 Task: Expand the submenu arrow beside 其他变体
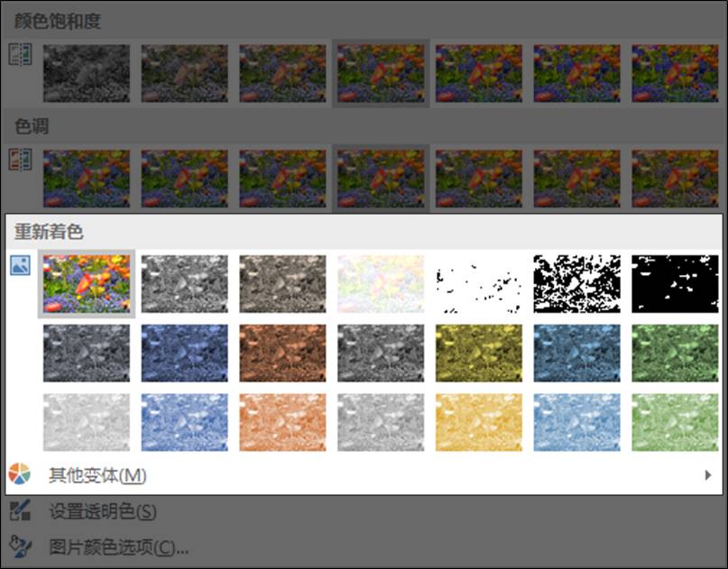pos(707,475)
